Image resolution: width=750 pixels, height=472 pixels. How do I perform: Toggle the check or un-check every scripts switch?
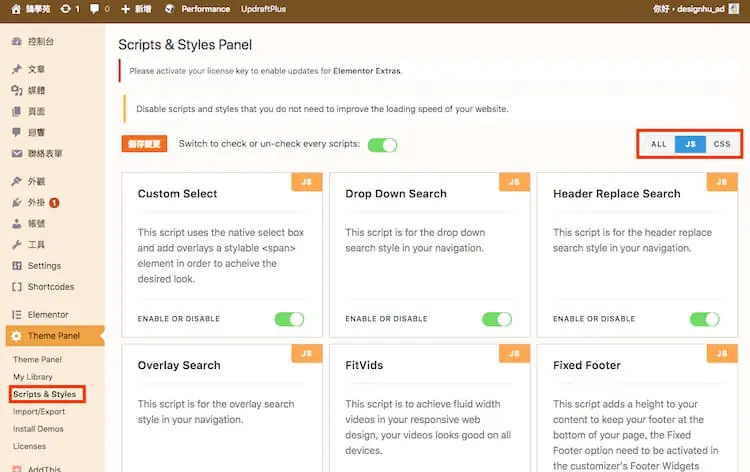[x=382, y=145]
